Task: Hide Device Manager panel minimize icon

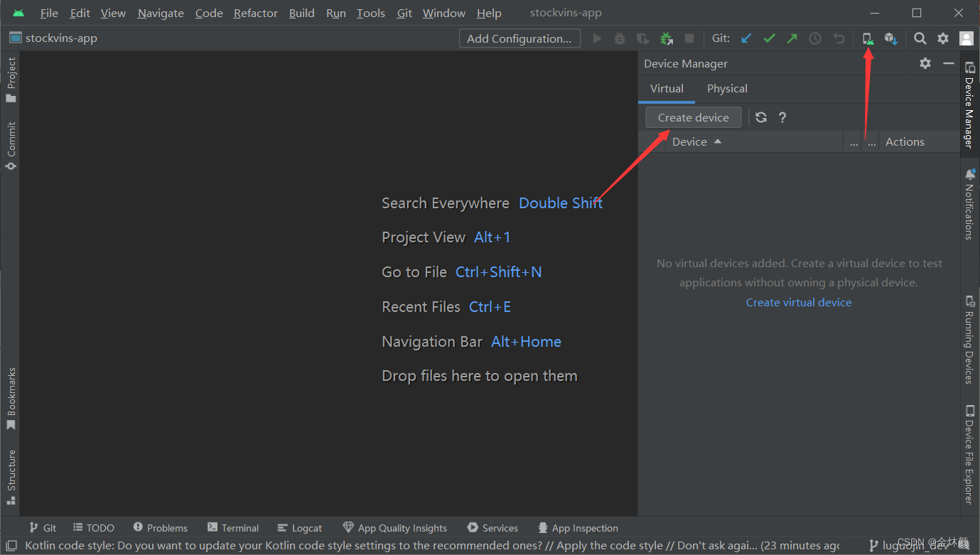Action: point(949,63)
